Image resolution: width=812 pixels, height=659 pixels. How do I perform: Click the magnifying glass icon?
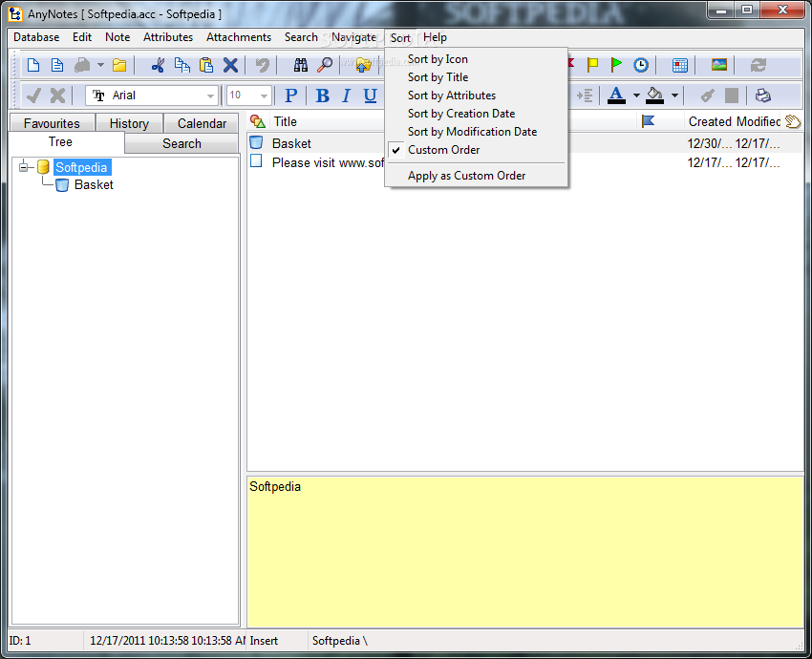pos(325,65)
